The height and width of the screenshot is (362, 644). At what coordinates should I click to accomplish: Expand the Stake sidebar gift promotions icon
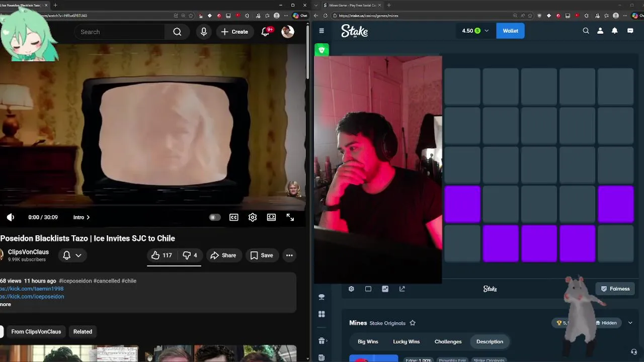point(323,340)
